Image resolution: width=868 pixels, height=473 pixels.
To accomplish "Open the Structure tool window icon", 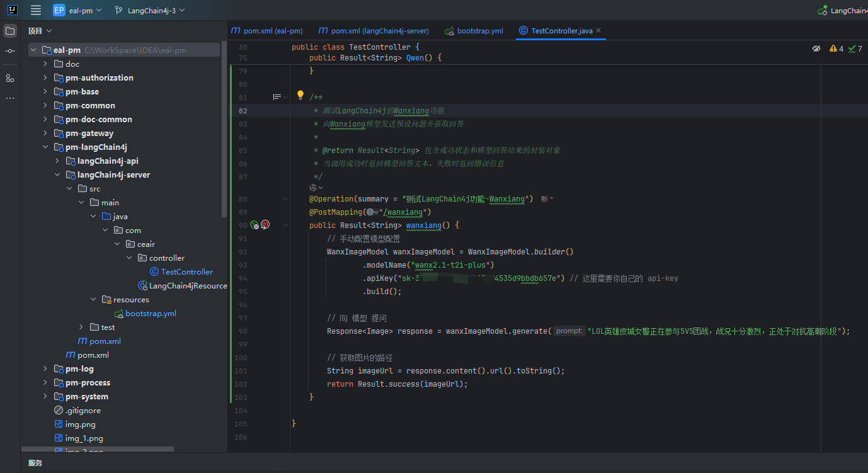I will pyautogui.click(x=10, y=78).
